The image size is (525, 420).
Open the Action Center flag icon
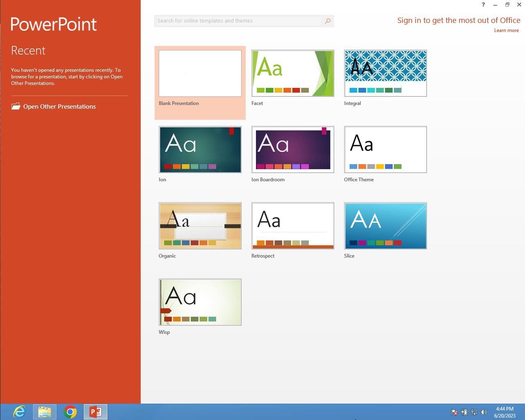(x=454, y=412)
